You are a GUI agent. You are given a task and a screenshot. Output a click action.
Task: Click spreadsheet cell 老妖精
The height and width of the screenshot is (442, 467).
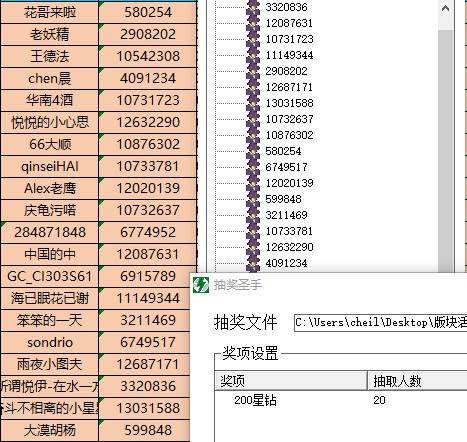[x=50, y=34]
